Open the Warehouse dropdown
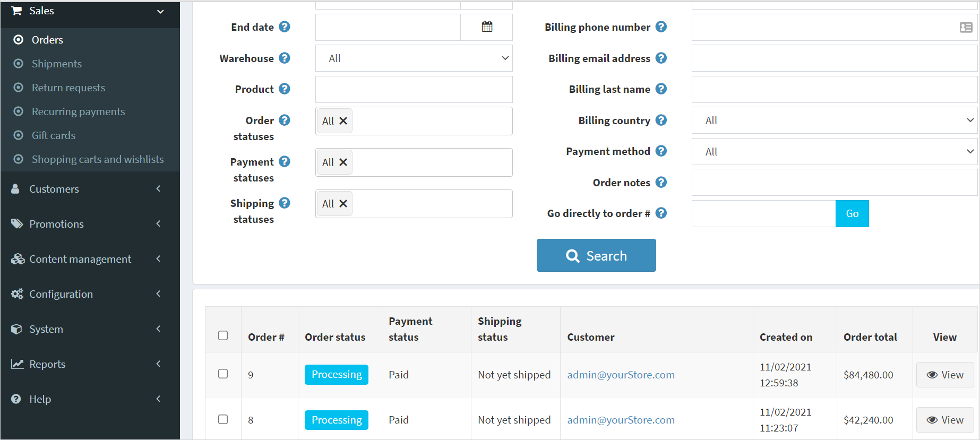980x440 pixels. [414, 58]
